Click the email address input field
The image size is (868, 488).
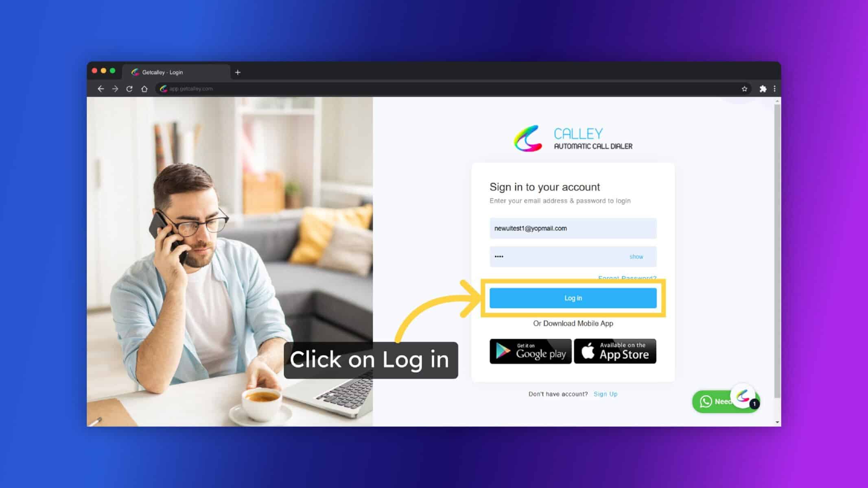point(572,228)
